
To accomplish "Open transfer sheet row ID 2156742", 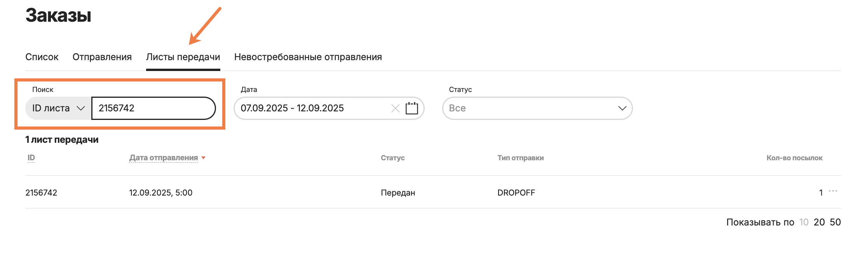I will coord(41,193).
